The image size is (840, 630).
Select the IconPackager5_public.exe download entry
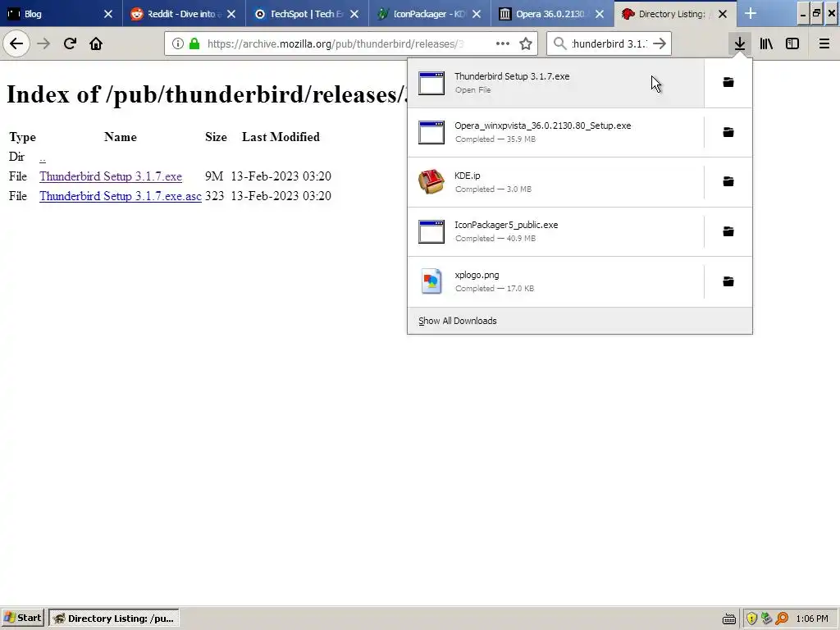point(555,231)
